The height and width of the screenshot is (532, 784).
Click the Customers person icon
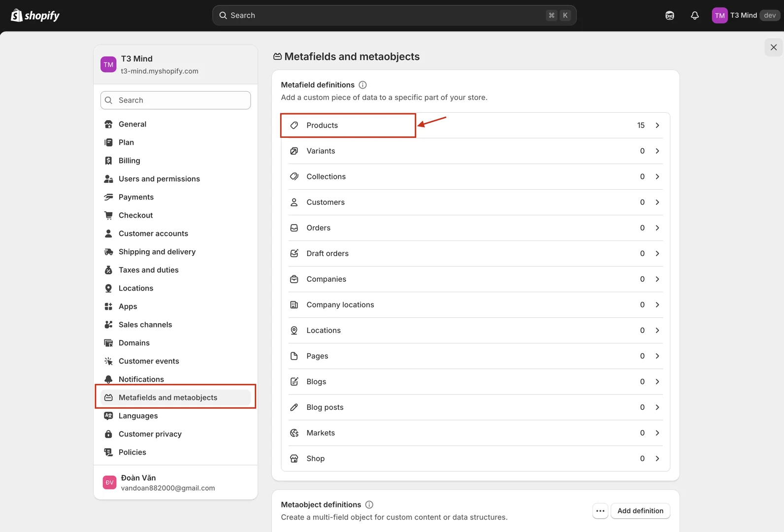pyautogui.click(x=294, y=202)
